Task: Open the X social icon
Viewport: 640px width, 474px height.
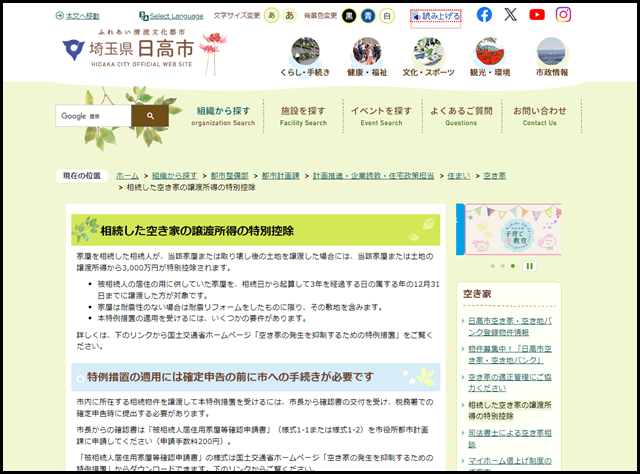Action: [x=510, y=15]
